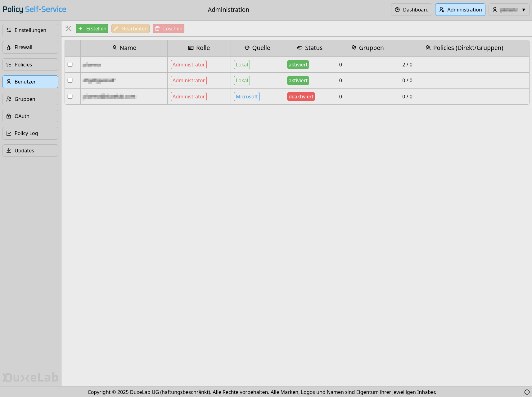Screen dimensions: 532x397
Task: Go to Policy Log in sidebar
Action: pos(30,133)
